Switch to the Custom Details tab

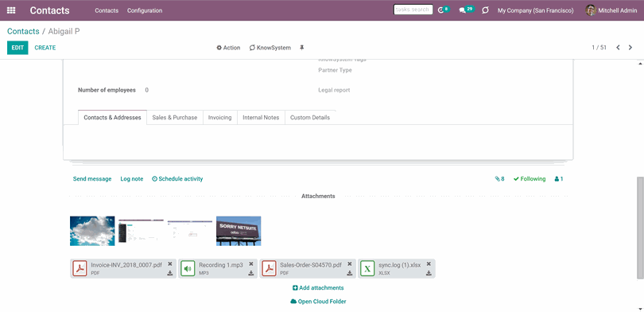310,118
